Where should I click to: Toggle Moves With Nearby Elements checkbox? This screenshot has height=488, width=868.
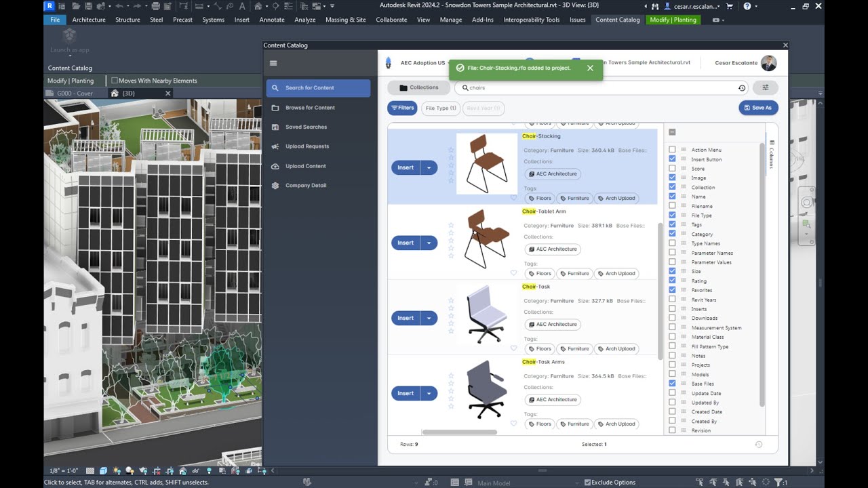pos(114,81)
